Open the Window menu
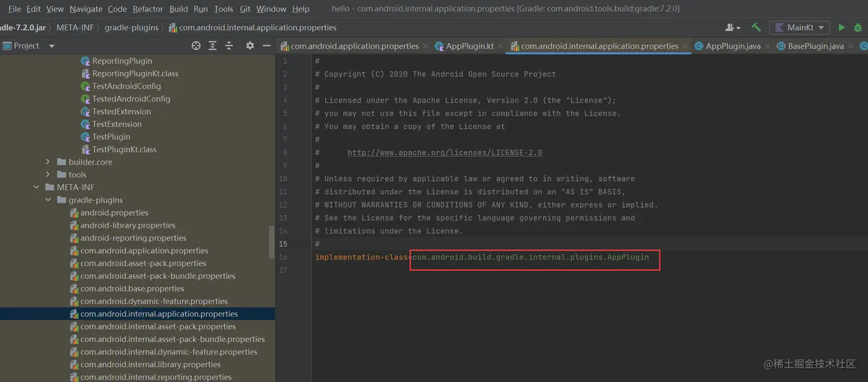Viewport: 868px width, 382px height. coord(271,9)
